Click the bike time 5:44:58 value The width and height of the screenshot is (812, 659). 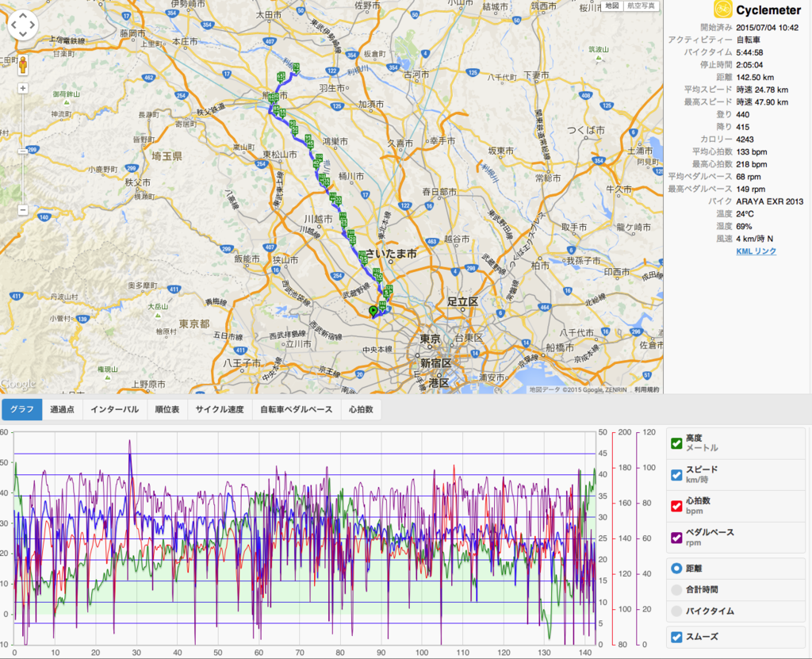pos(749,52)
